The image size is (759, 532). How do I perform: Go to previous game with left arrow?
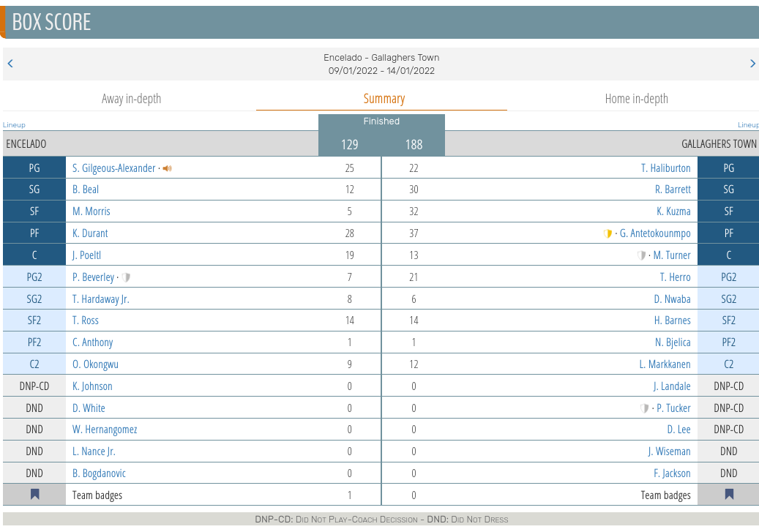pyautogui.click(x=10, y=64)
